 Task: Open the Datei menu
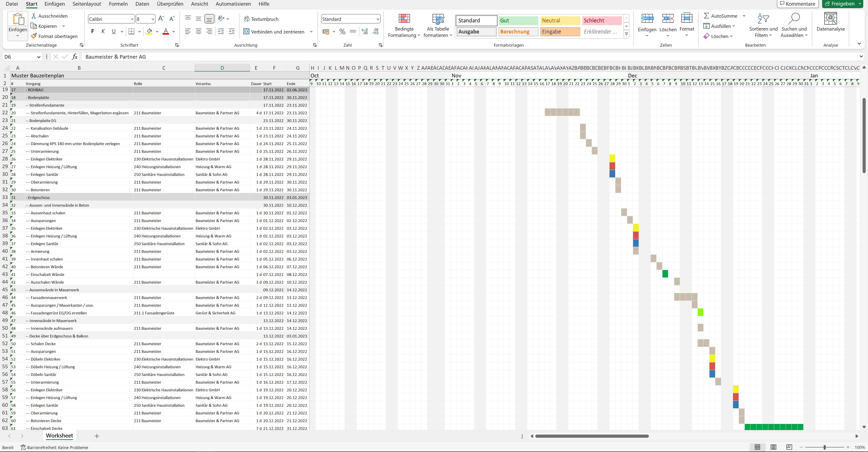coord(12,4)
